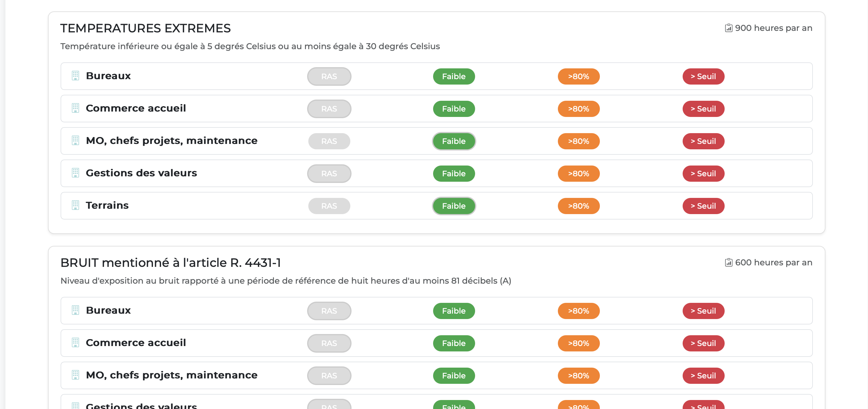Select > Seuil for Terrains row

coord(703,206)
